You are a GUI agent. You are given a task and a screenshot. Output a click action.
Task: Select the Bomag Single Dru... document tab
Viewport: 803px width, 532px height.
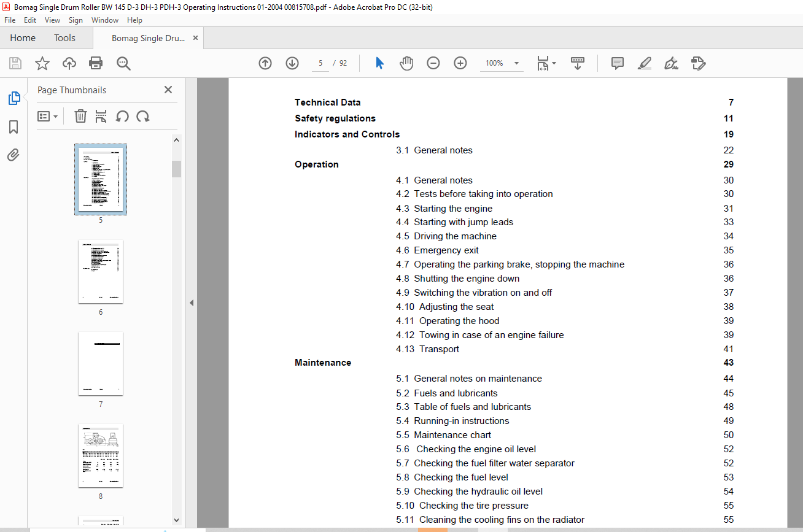tap(148, 38)
